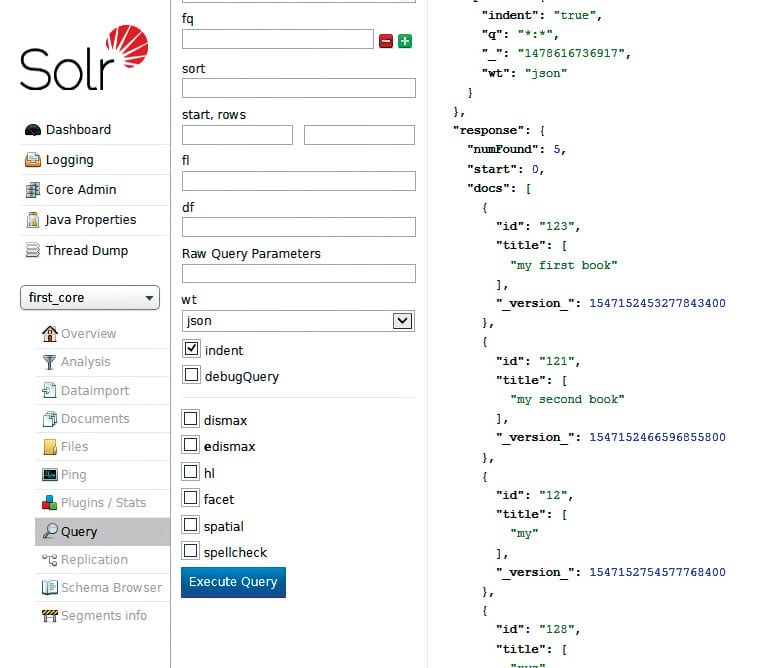The image size is (759, 668).
Task: Click the Dashboard gauge icon
Action: (33, 130)
